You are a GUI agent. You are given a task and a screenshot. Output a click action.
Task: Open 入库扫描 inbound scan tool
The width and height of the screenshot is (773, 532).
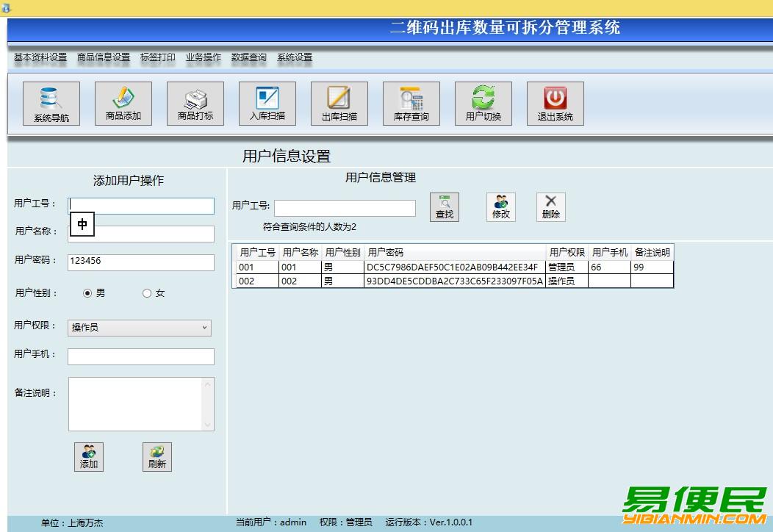[x=267, y=104]
